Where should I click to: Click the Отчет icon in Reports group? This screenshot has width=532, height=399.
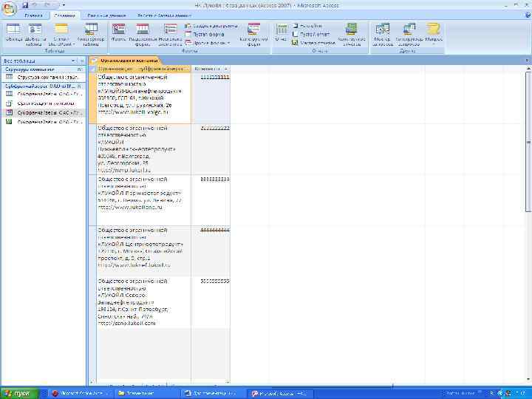pyautogui.click(x=282, y=34)
